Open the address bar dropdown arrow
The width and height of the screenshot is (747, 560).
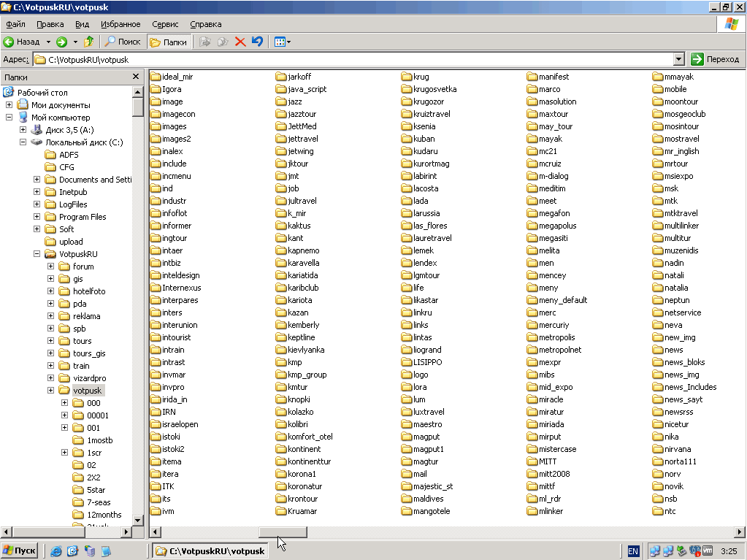(679, 59)
